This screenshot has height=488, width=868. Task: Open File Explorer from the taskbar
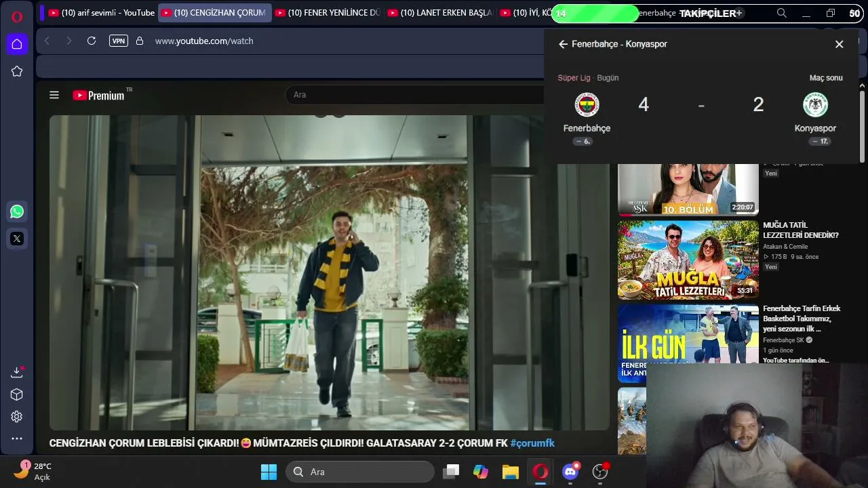[x=511, y=472]
